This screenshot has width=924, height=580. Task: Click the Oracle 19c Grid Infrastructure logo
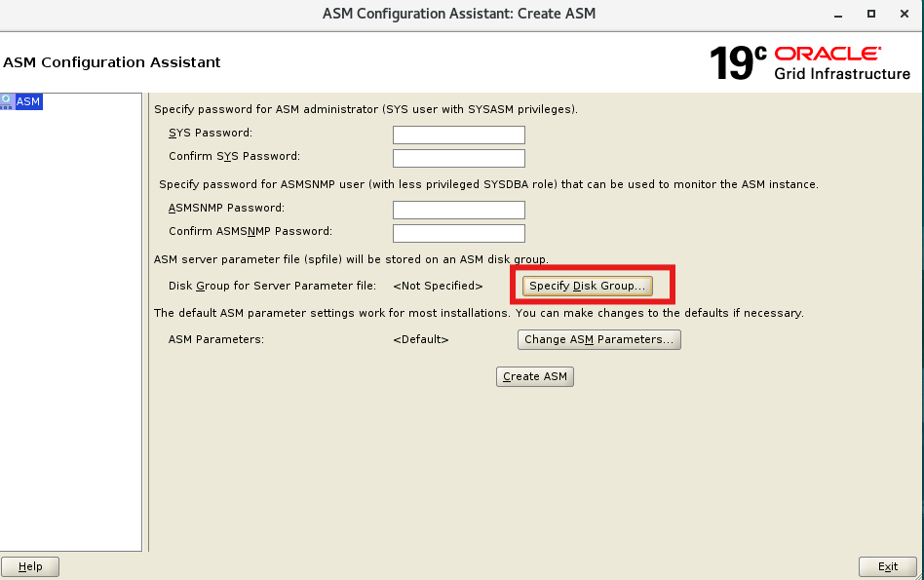point(810,63)
